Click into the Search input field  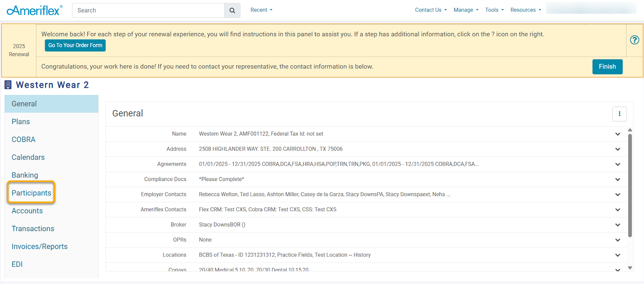click(148, 10)
